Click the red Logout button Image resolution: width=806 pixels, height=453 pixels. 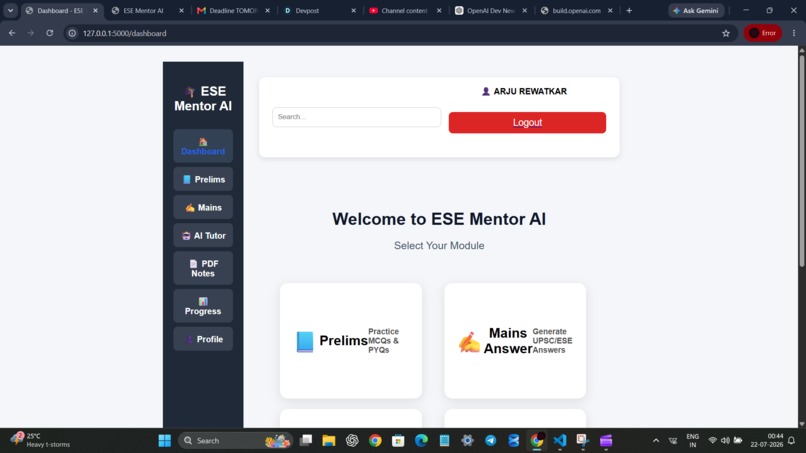(527, 122)
